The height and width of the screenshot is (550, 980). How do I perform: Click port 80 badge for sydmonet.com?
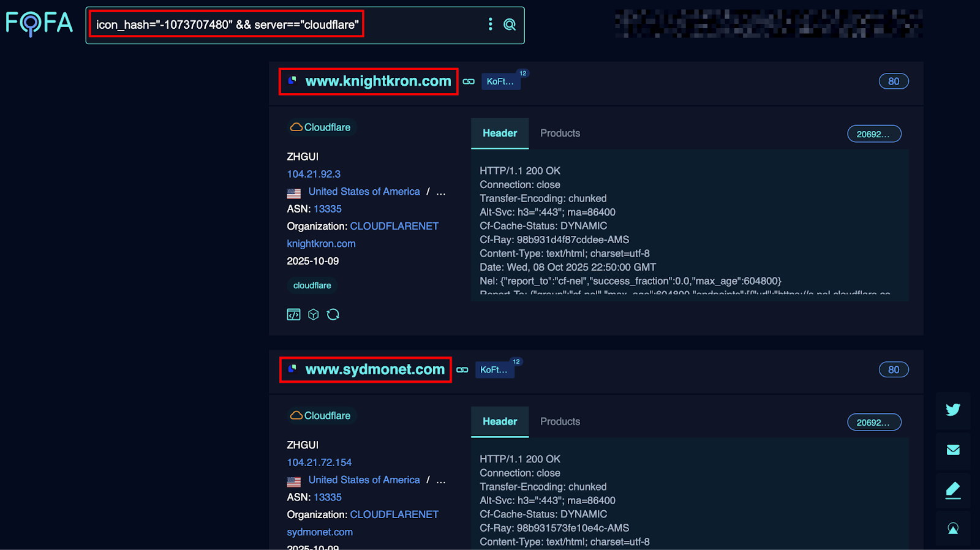pyautogui.click(x=894, y=370)
